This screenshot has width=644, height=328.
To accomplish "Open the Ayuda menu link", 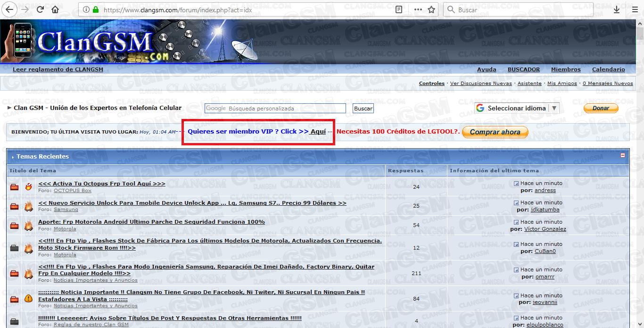I will 487,69.
